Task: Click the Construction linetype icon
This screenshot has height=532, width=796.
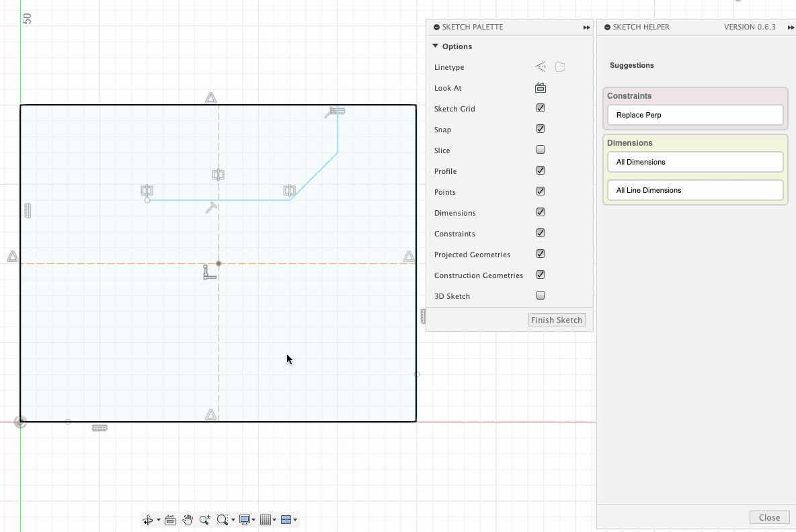Action: (541, 67)
